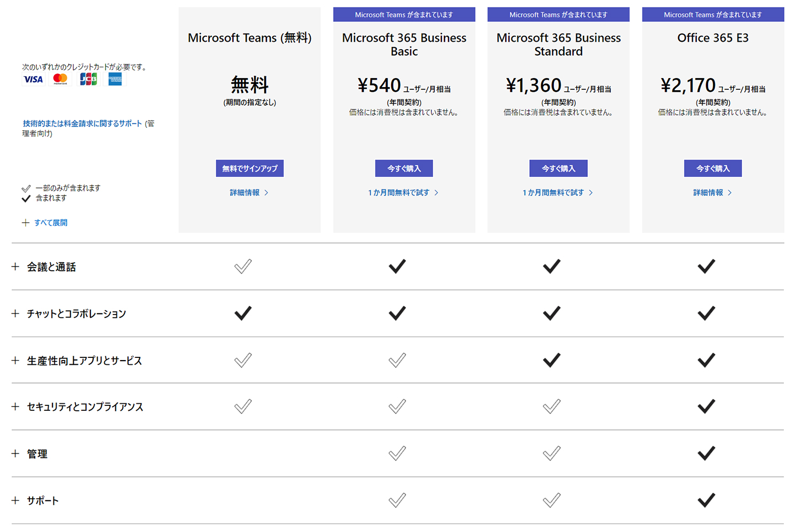Click 生産性向上アプリ partial check for Teams free
The image size is (801, 532).
[243, 360]
